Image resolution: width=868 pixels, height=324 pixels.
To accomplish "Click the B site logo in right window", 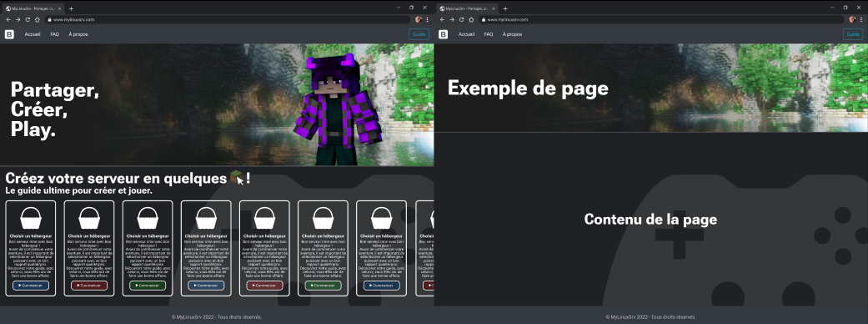I will coord(444,34).
